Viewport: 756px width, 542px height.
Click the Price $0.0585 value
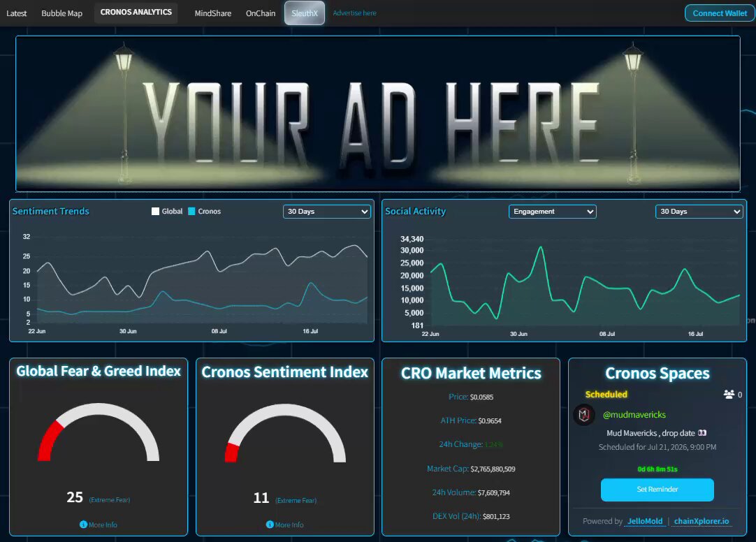click(x=481, y=397)
